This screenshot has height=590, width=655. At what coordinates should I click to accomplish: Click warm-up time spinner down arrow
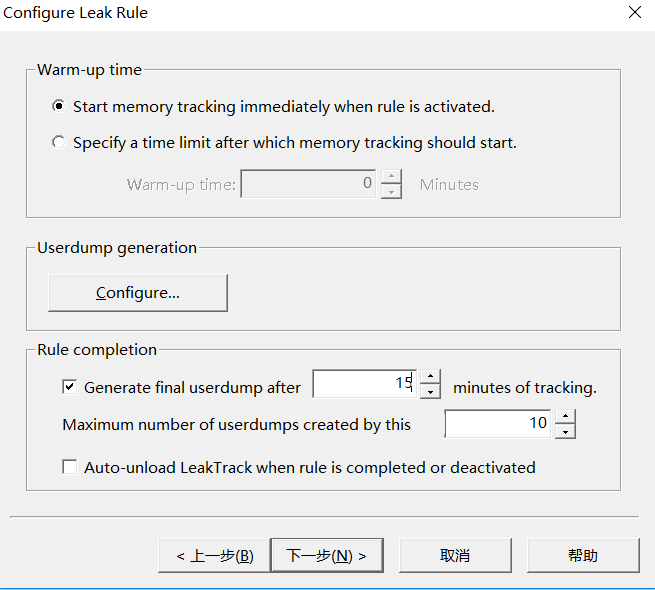click(391, 191)
